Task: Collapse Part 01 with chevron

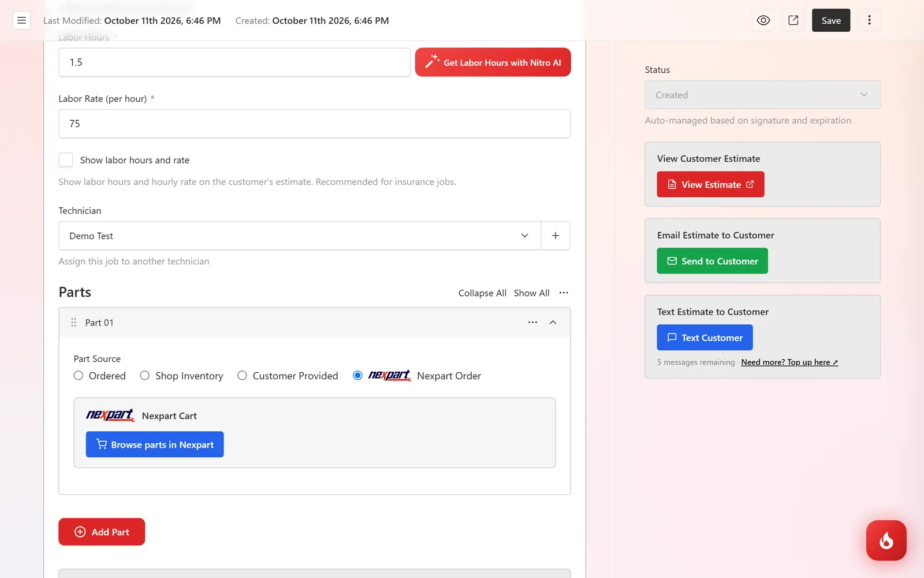Action: click(x=553, y=323)
